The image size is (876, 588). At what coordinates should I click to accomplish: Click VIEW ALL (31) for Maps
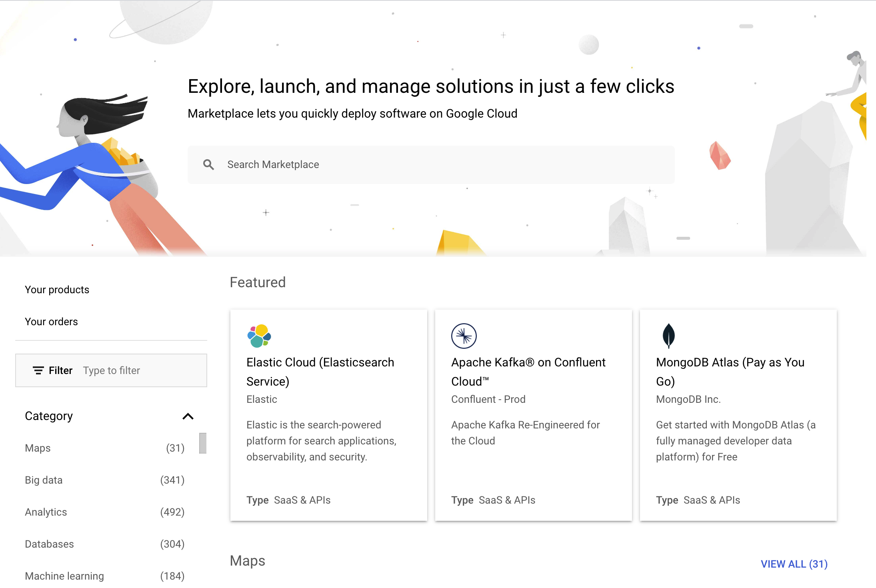point(794,564)
